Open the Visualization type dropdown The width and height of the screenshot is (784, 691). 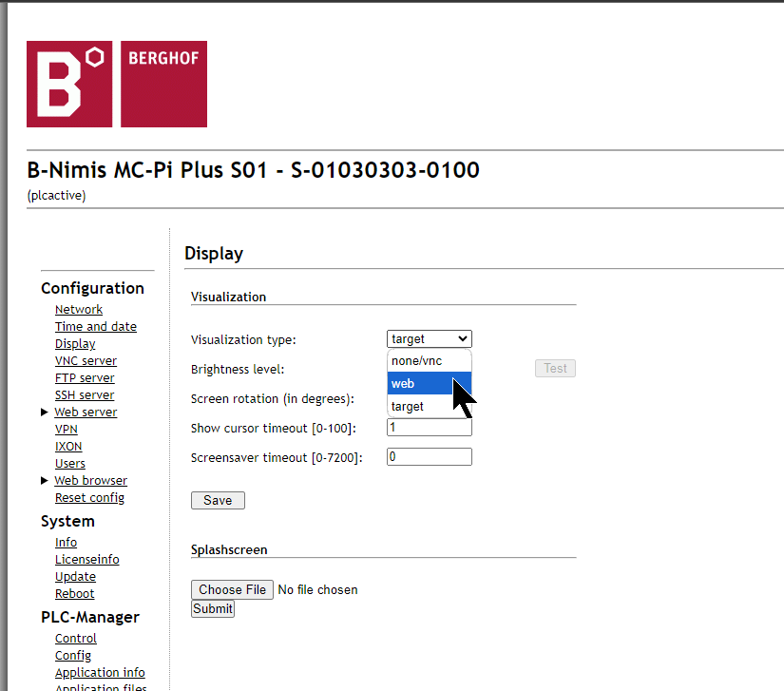tap(429, 339)
